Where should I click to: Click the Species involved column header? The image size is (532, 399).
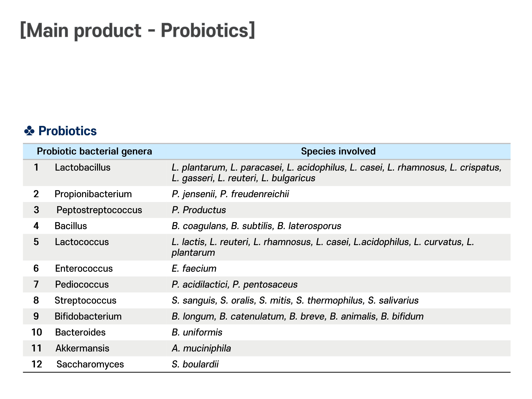tap(338, 151)
